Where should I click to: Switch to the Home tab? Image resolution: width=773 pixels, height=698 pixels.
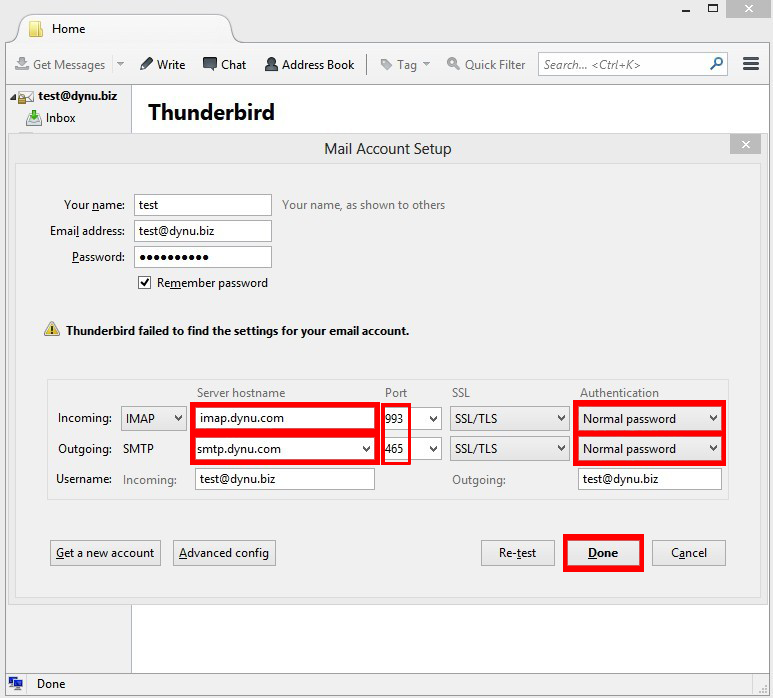(125, 29)
